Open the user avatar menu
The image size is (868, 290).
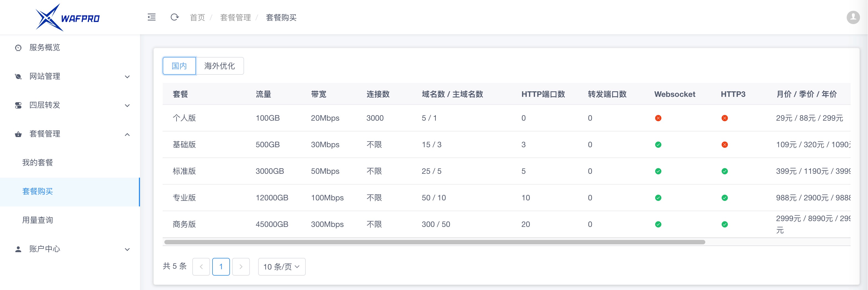click(853, 17)
